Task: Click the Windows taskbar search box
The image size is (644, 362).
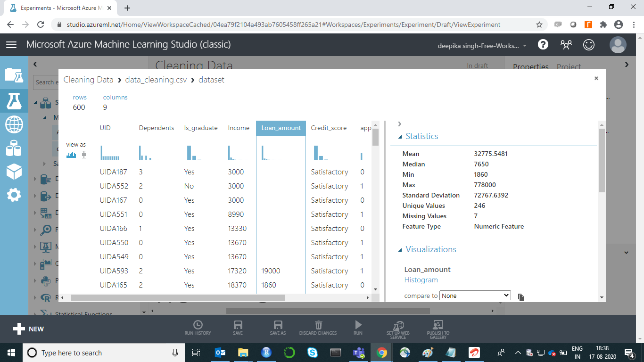Action: (x=104, y=353)
